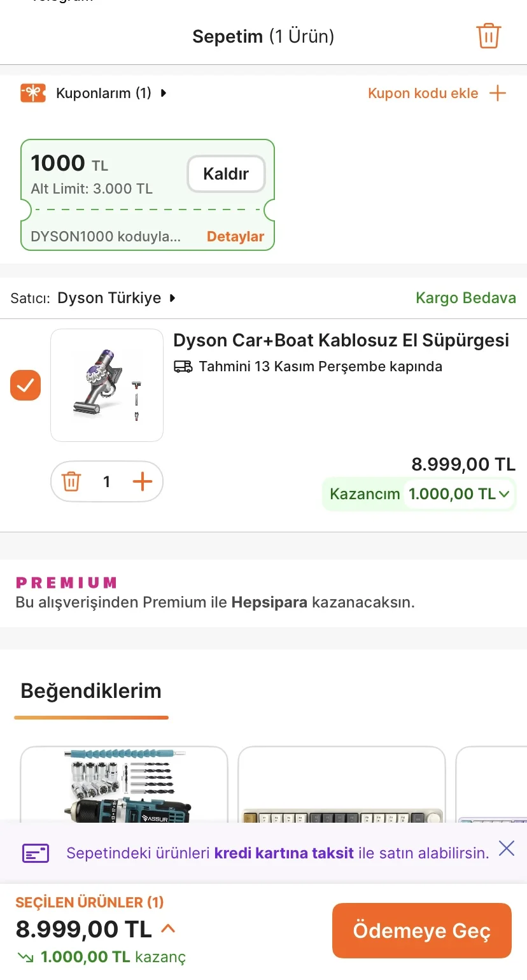Tap the purple credit card icon

click(36, 853)
